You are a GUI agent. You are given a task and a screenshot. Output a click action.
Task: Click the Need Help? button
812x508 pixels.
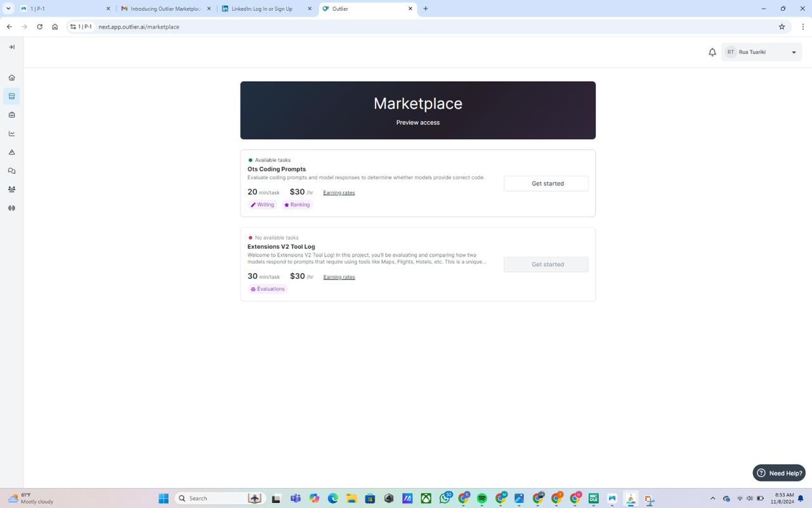point(779,473)
